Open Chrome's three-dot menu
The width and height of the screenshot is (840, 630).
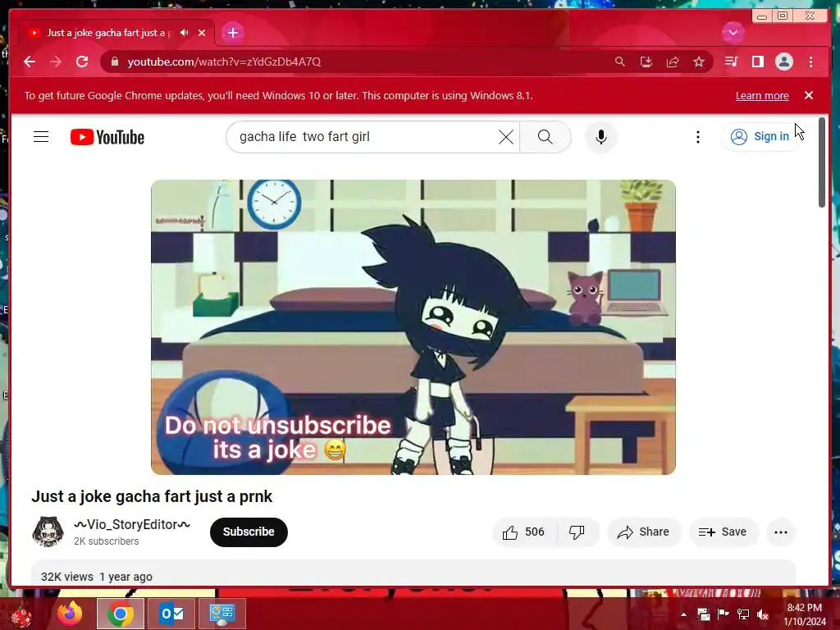tap(810, 62)
